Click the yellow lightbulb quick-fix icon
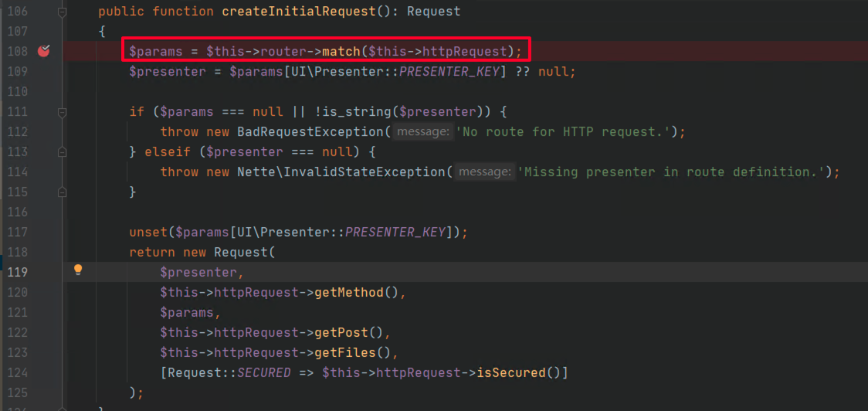The image size is (868, 411). pyautogui.click(x=77, y=270)
